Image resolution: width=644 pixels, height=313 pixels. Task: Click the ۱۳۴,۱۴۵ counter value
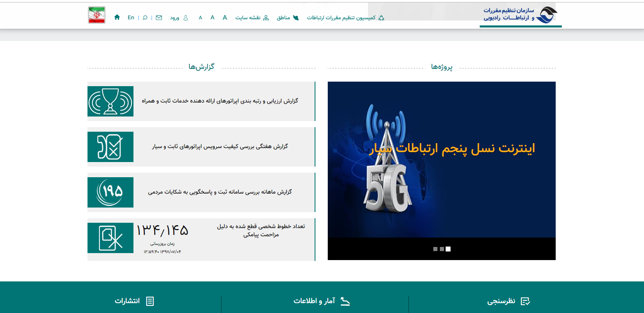tap(162, 231)
